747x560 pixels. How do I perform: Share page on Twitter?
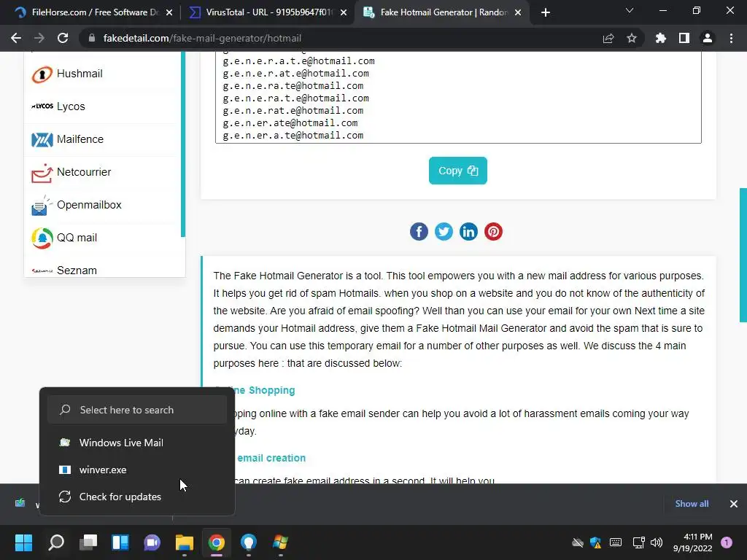(444, 232)
